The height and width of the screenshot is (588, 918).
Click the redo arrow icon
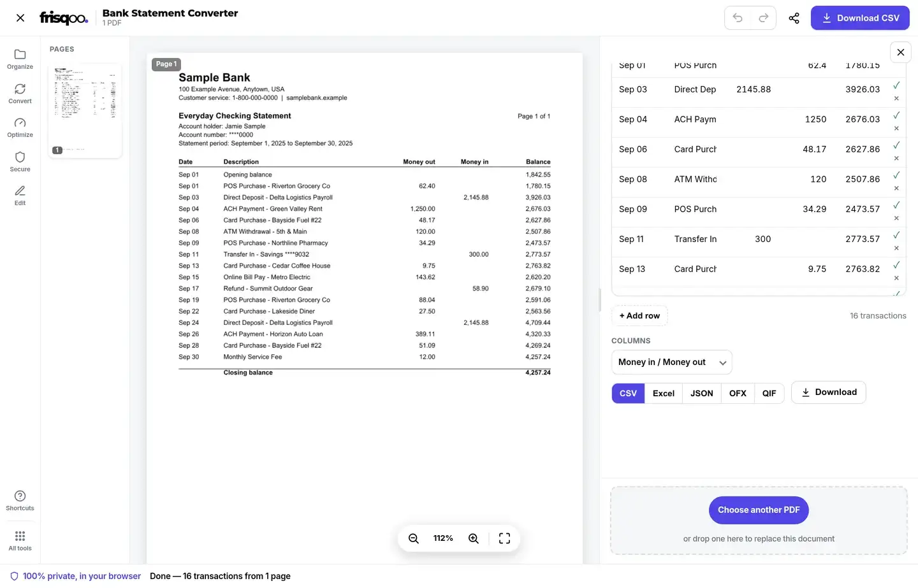coord(763,18)
